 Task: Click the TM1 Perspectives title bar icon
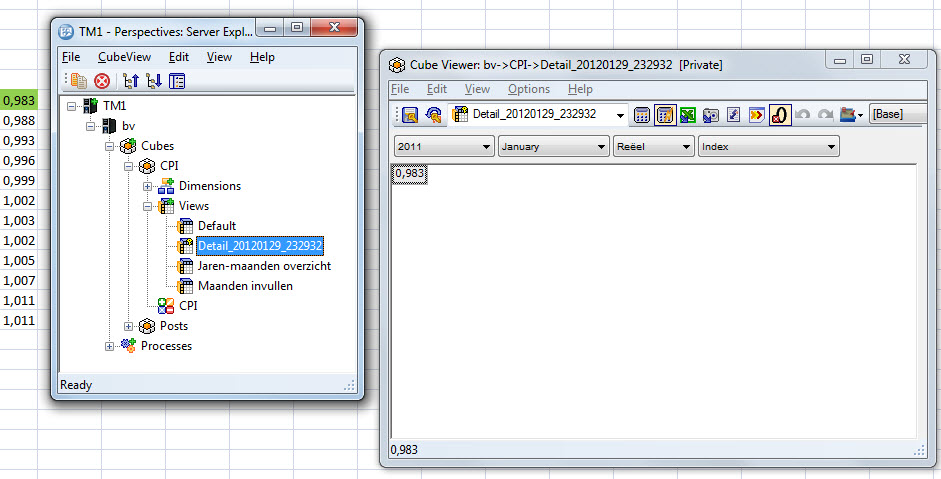[x=67, y=32]
